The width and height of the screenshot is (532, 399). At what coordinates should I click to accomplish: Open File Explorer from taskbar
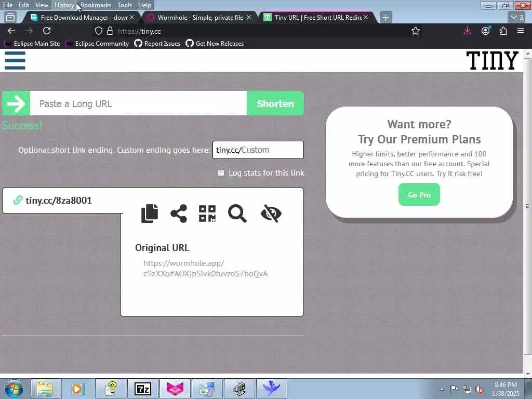coord(45,389)
